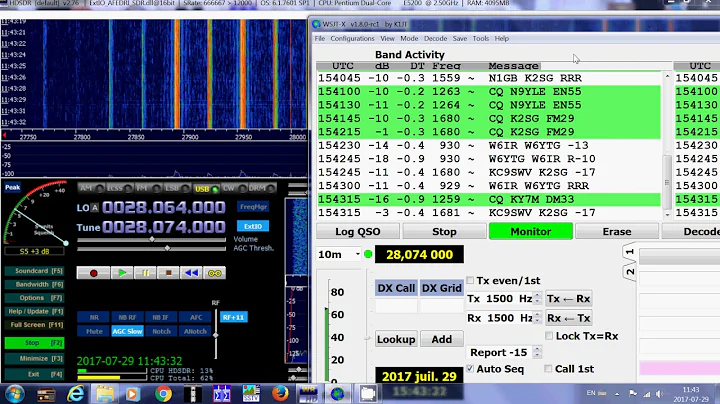Image resolution: width=720 pixels, height=404 pixels.
Task: Toggle the Peak S-meter button
Action: click(12, 187)
